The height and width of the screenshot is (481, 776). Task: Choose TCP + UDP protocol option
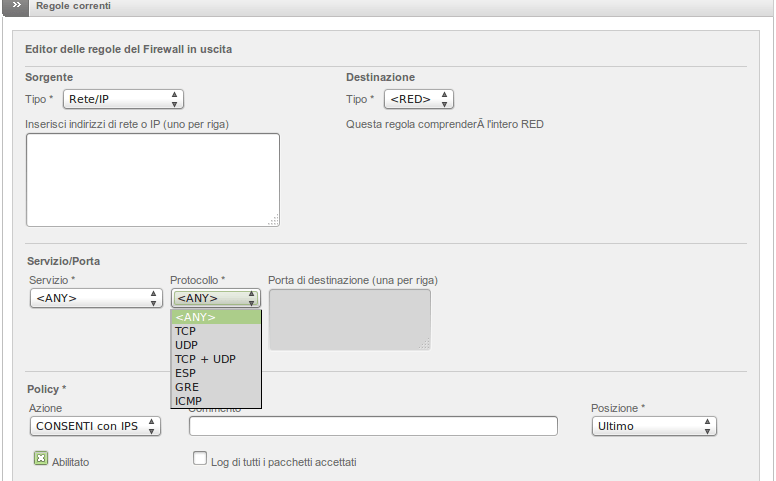[216, 359]
